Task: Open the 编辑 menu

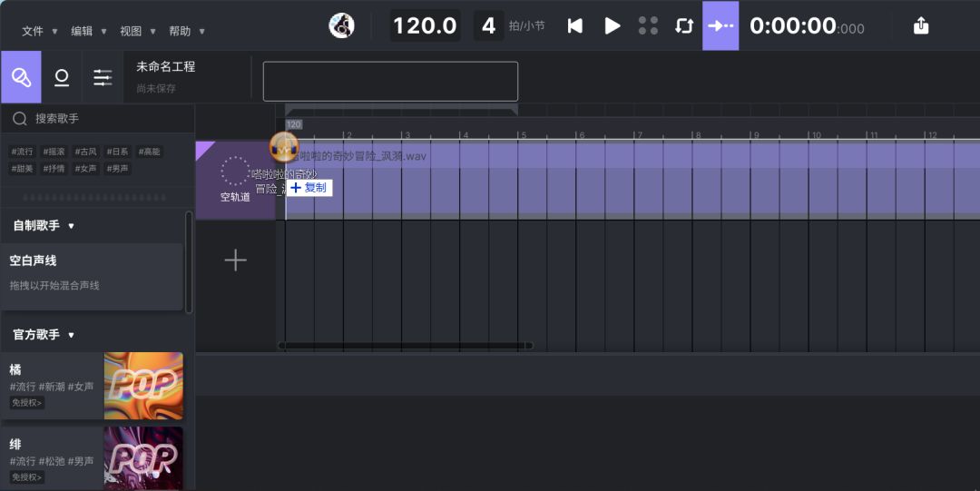Action: point(88,31)
